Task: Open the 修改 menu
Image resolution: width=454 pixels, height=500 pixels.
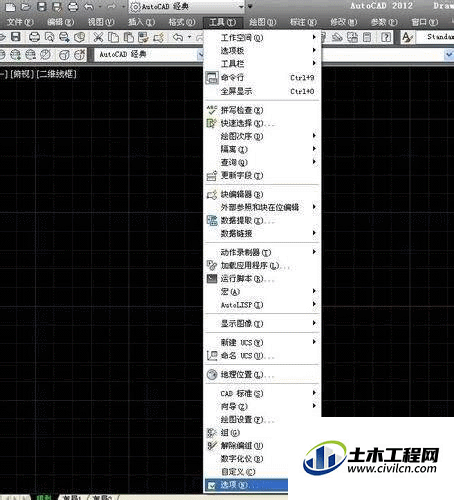Action: tap(344, 22)
